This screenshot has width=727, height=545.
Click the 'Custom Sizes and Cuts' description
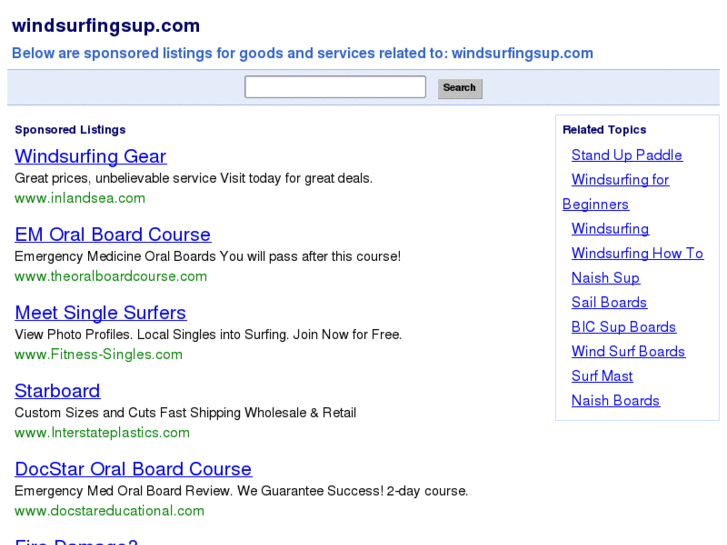185,412
